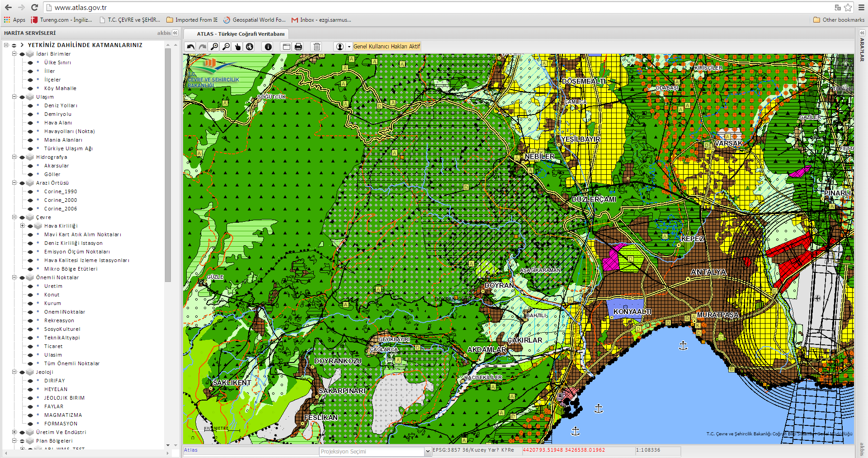The width and height of the screenshot is (868, 458).
Task: Click the trash clear icon
Action: tap(317, 47)
